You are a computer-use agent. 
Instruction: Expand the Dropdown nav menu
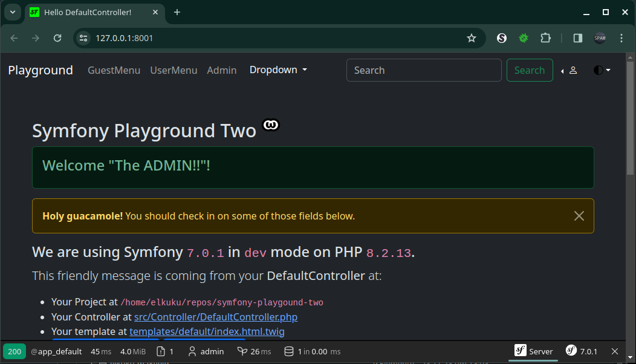(278, 70)
